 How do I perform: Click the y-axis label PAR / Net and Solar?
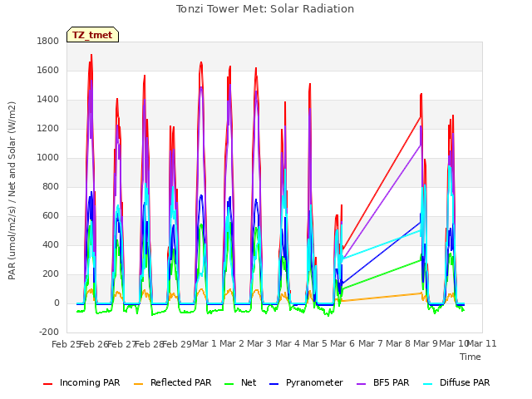[12, 190]
